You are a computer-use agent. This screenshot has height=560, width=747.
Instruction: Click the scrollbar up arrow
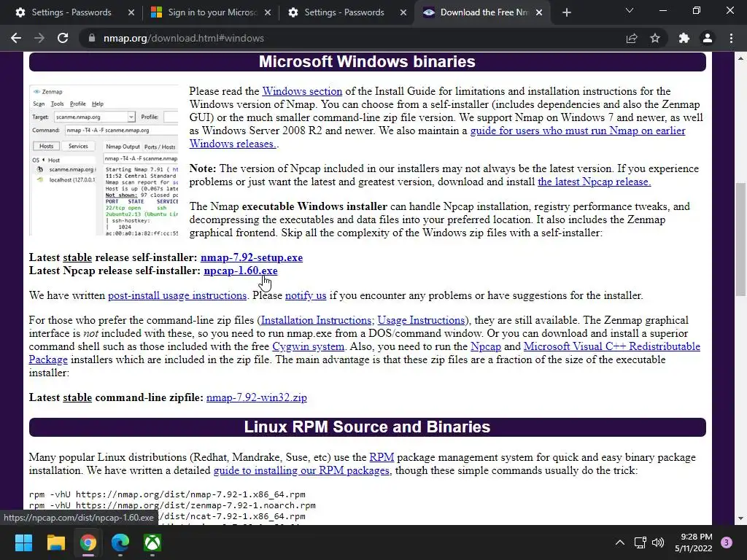740,58
